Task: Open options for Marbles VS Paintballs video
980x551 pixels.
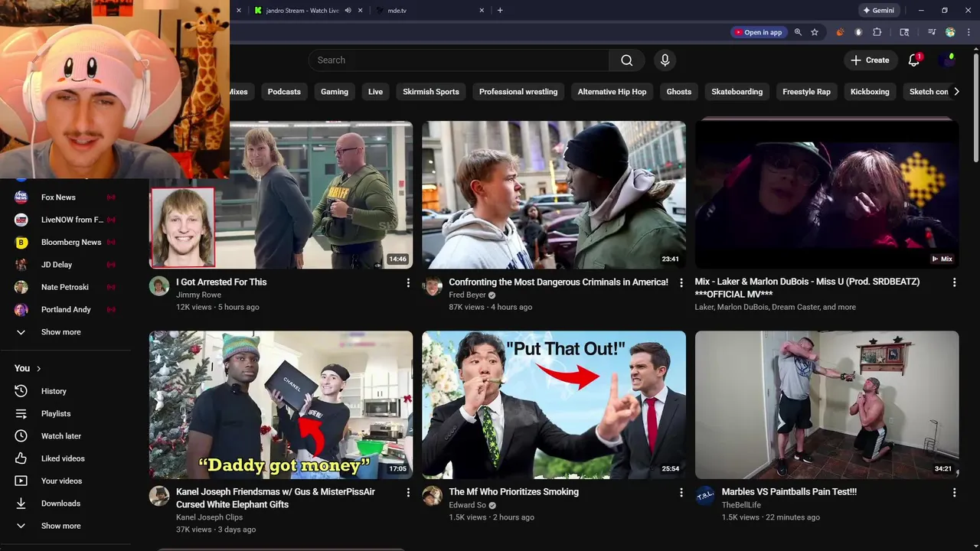Action: pyautogui.click(x=954, y=493)
